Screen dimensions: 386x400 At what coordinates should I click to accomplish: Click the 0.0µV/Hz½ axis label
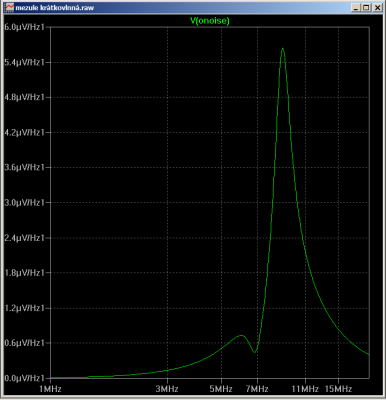[24, 378]
